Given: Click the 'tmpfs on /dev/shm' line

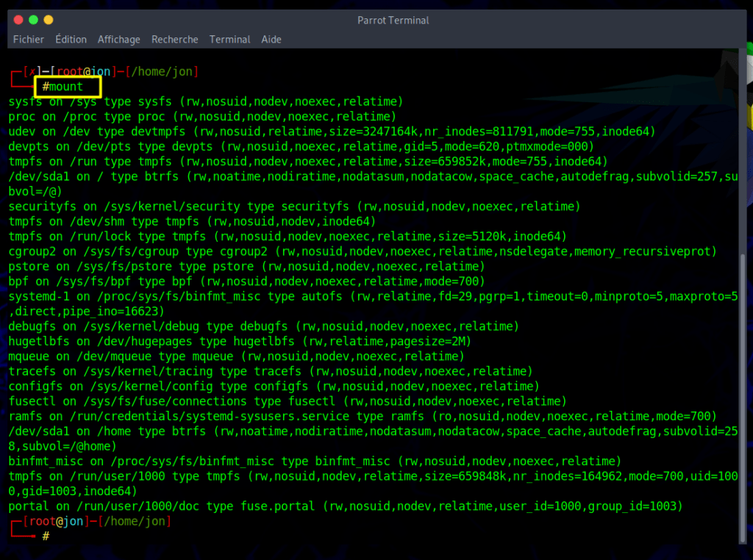Looking at the screenshot, I should click(192, 221).
